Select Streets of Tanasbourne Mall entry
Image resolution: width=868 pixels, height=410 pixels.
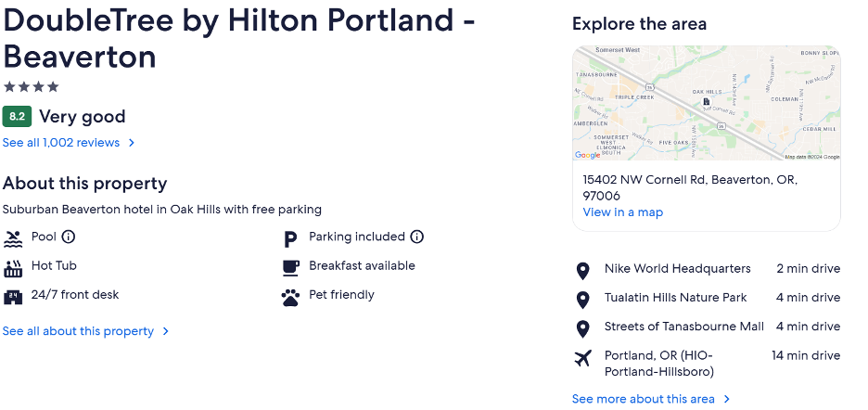[708, 327]
